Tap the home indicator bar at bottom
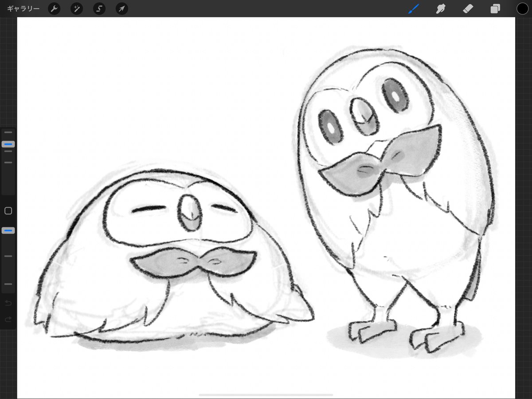532x399 pixels. point(266,395)
